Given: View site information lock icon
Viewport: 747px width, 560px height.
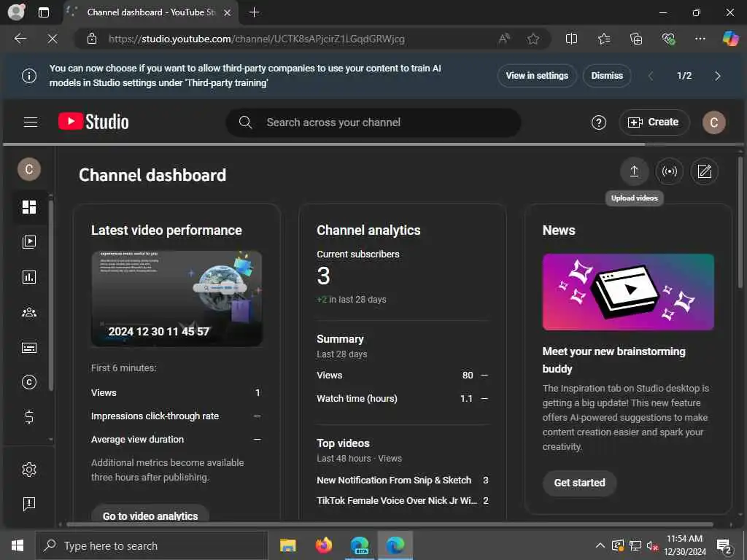Looking at the screenshot, I should (92, 39).
